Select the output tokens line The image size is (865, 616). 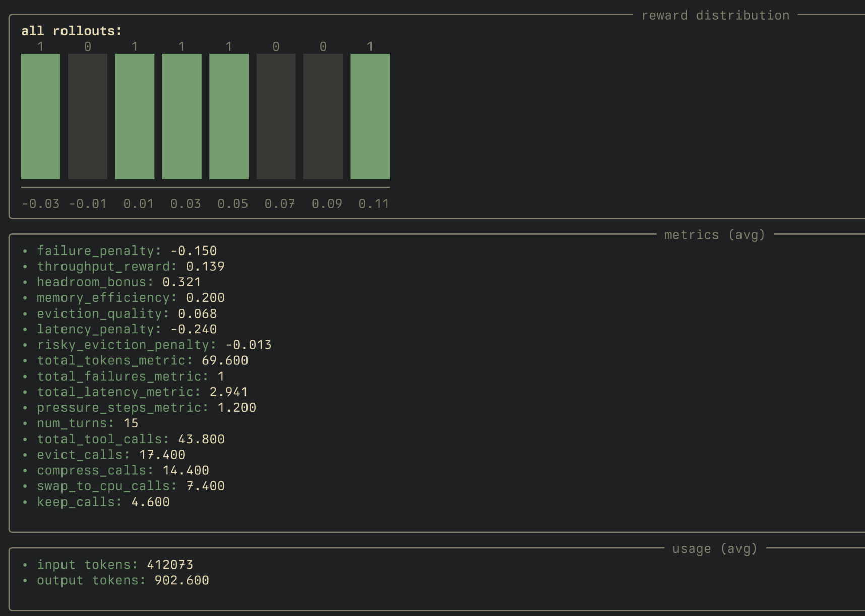[116, 580]
